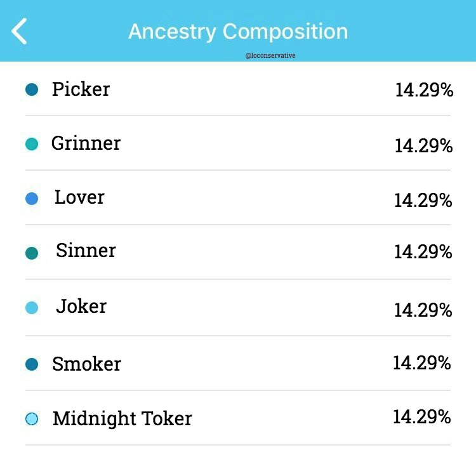This screenshot has height=476, width=476.
Task: Click the @loconservative watermark text
Action: click(x=270, y=56)
